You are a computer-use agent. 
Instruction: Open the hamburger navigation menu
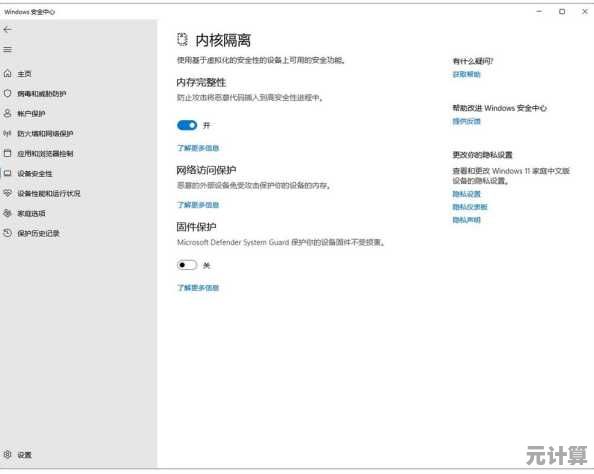[8, 50]
